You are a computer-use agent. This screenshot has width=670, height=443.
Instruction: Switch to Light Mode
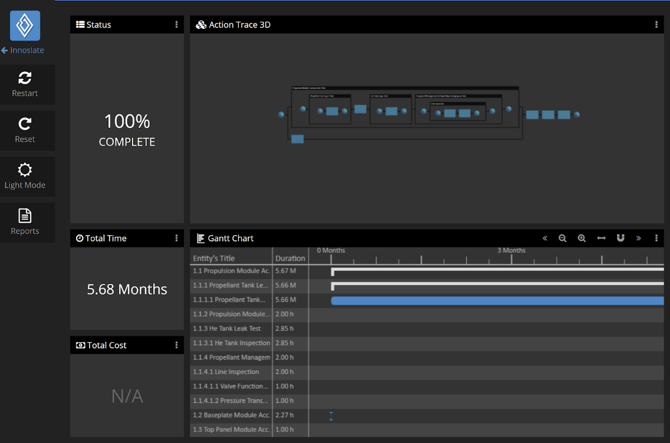(25, 176)
